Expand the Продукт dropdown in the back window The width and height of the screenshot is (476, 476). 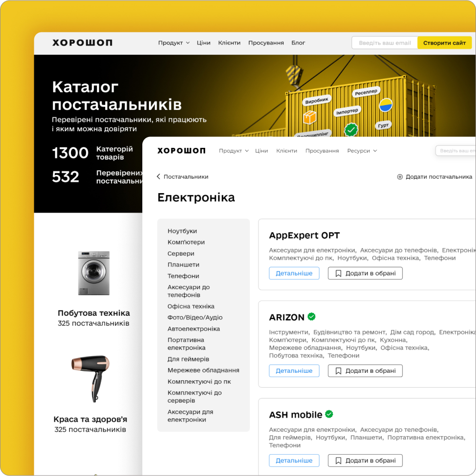tap(174, 43)
